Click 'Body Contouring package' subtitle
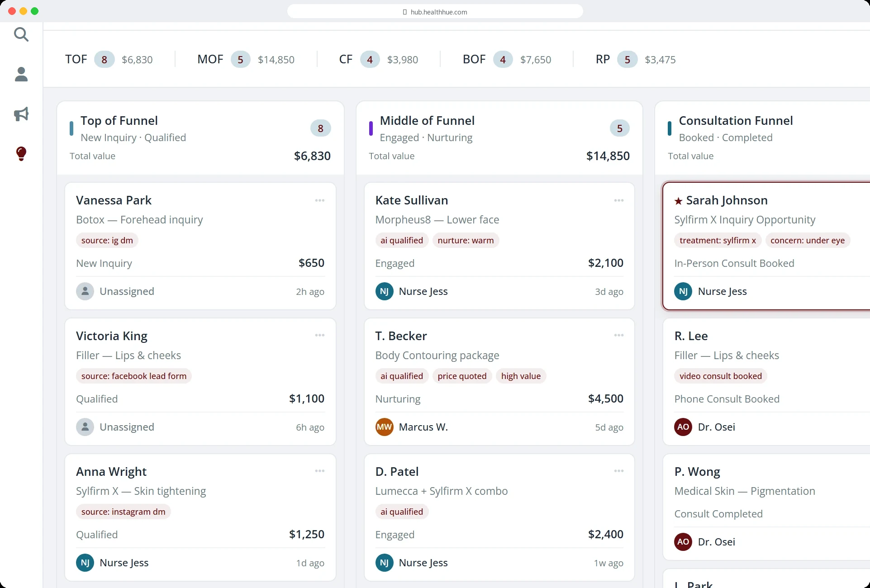 (437, 356)
